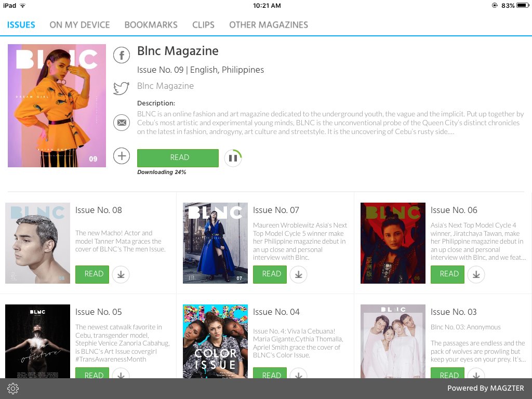Tap the 'Issue No. 03' title
This screenshot has height=399, width=532.
coord(454,312)
